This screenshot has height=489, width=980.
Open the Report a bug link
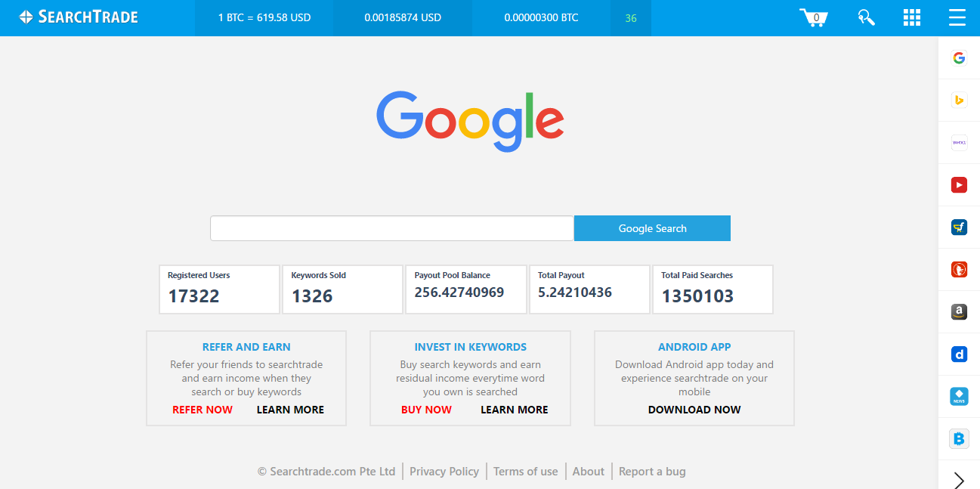pyautogui.click(x=652, y=472)
